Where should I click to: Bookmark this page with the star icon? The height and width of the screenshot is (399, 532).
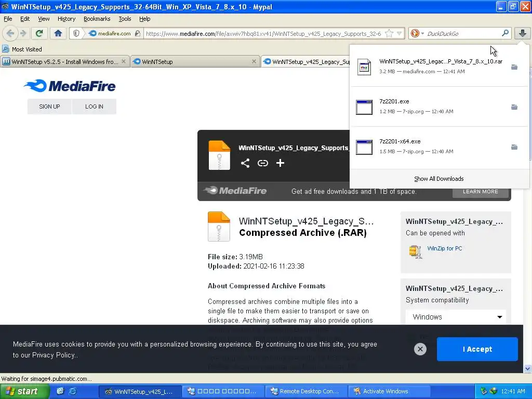(x=389, y=33)
